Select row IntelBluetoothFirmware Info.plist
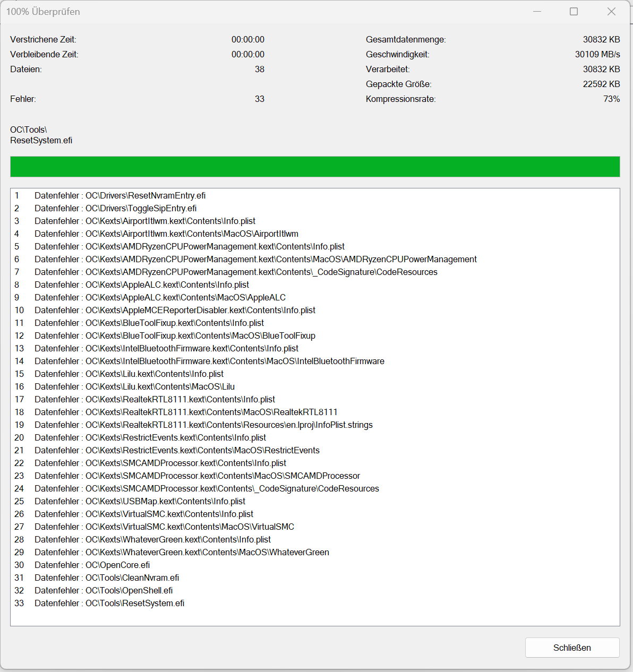This screenshot has height=672, width=633. 315,348
